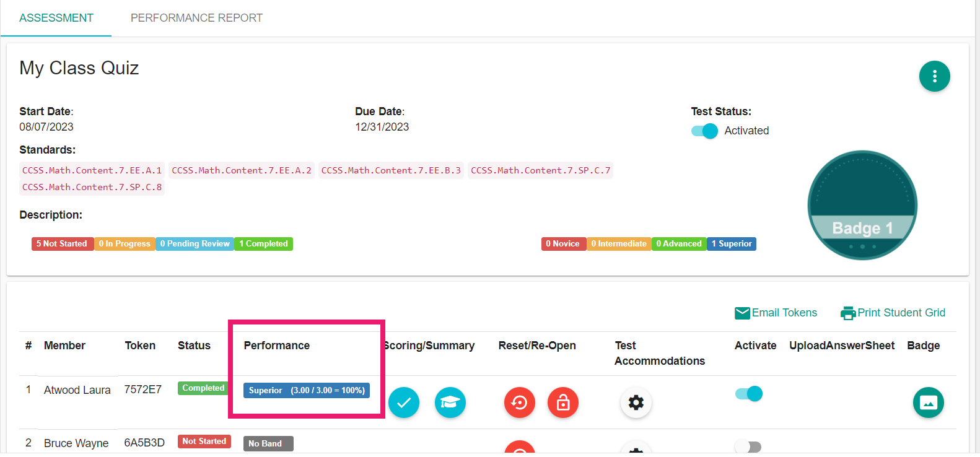The image size is (980, 457).
Task: Click the UploadAnswerSheet column header
Action: click(x=842, y=346)
